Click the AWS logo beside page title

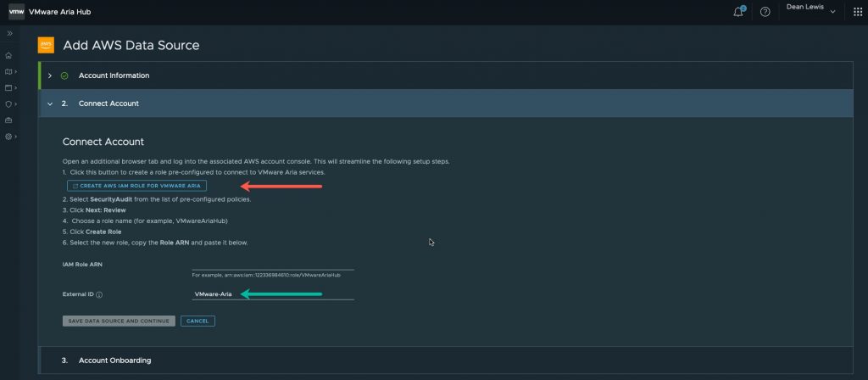coord(46,45)
